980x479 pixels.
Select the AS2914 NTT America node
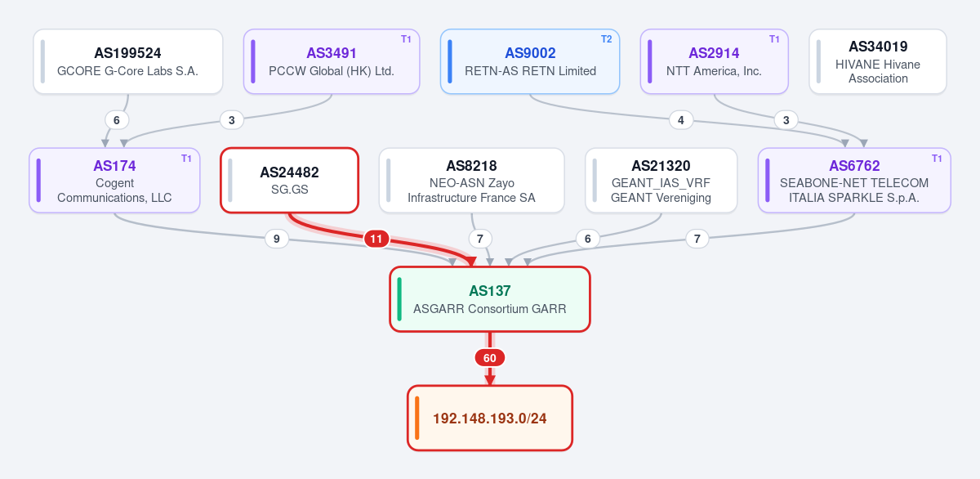click(x=714, y=61)
